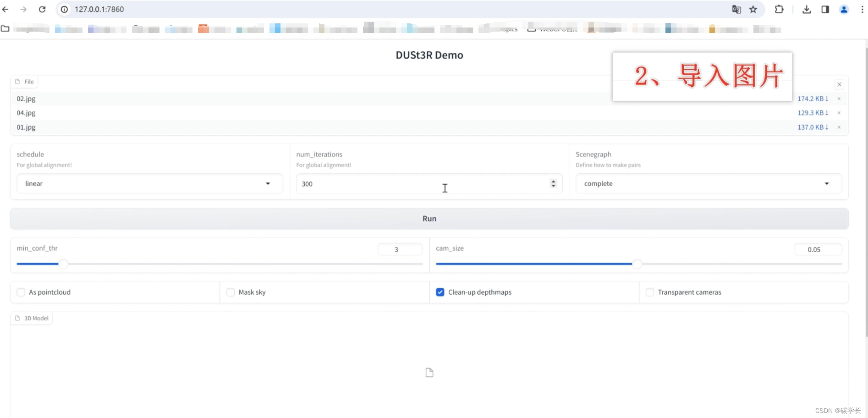868x418 pixels.
Task: Uncheck Clean-up depthmaps
Action: pos(440,292)
